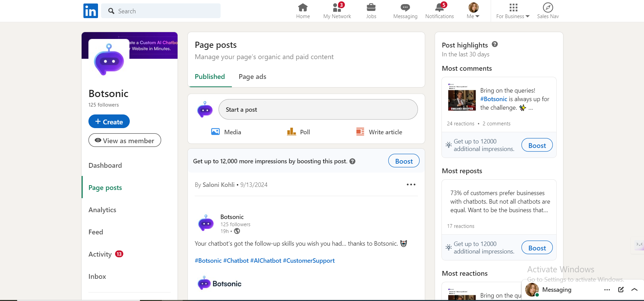Screen dimensions: 644x301
Task: Select Page posts in sidebar
Action: (x=105, y=188)
